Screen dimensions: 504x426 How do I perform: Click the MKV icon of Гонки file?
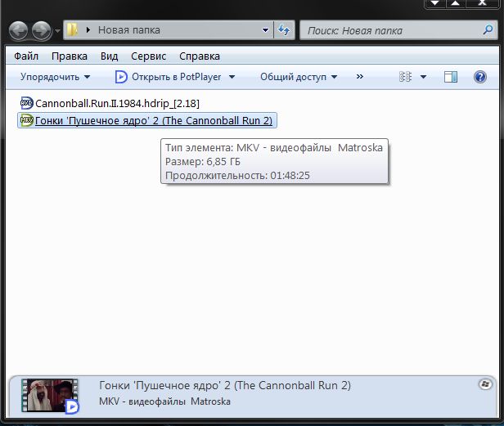tap(27, 120)
